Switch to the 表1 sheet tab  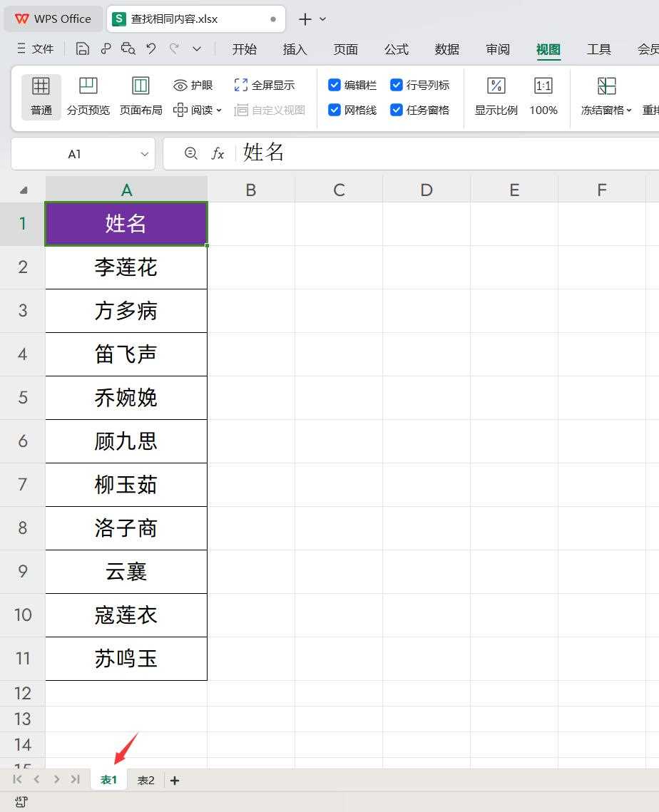point(109,780)
